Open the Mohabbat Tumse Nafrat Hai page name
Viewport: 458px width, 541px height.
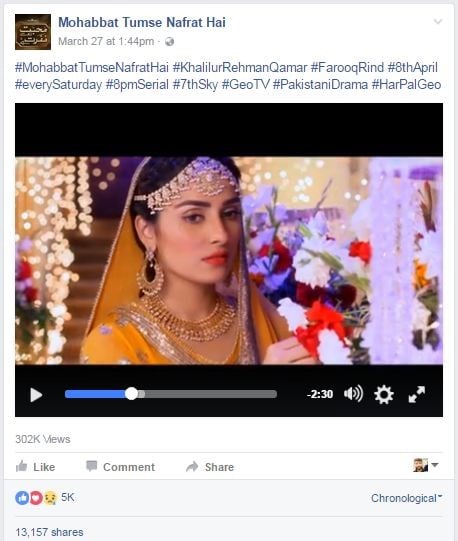[142, 22]
